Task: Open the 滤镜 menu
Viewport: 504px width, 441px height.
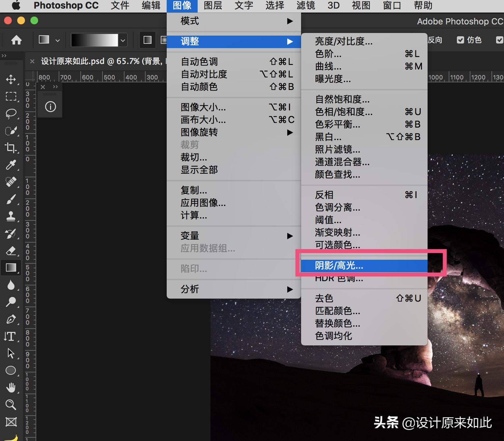Action: [x=305, y=5]
